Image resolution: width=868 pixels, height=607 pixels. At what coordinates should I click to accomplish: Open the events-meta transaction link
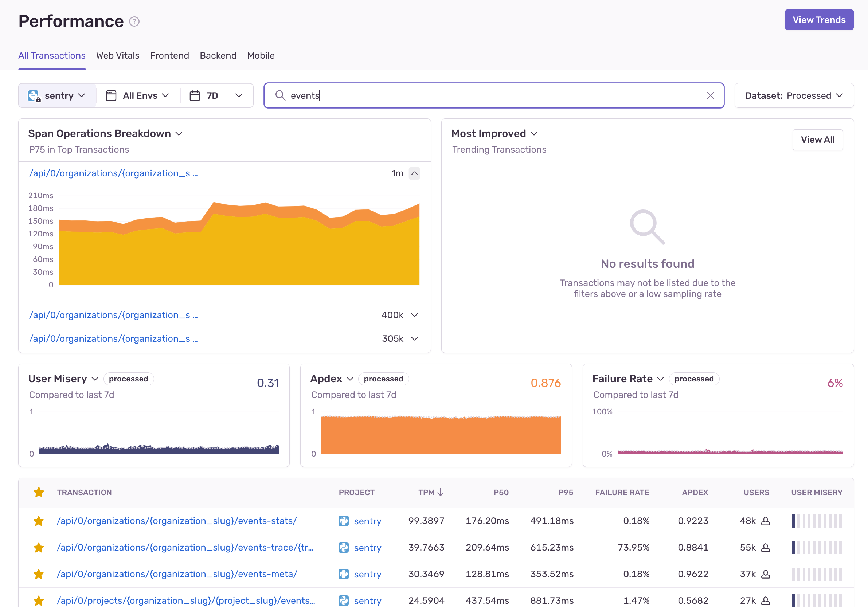(177, 574)
